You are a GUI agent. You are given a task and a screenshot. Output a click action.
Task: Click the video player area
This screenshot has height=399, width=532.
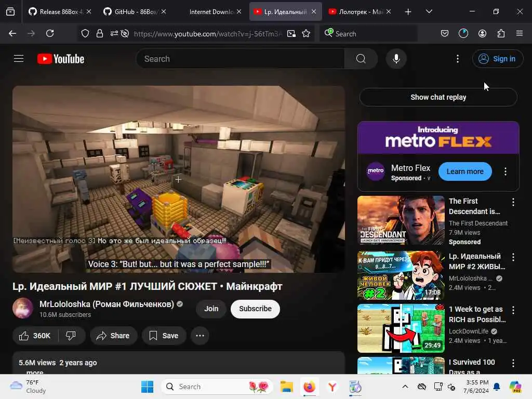pyautogui.click(x=179, y=179)
